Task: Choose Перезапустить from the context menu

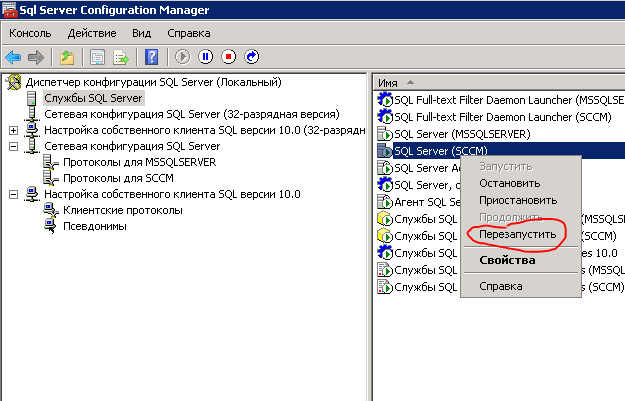Action: pos(516,233)
